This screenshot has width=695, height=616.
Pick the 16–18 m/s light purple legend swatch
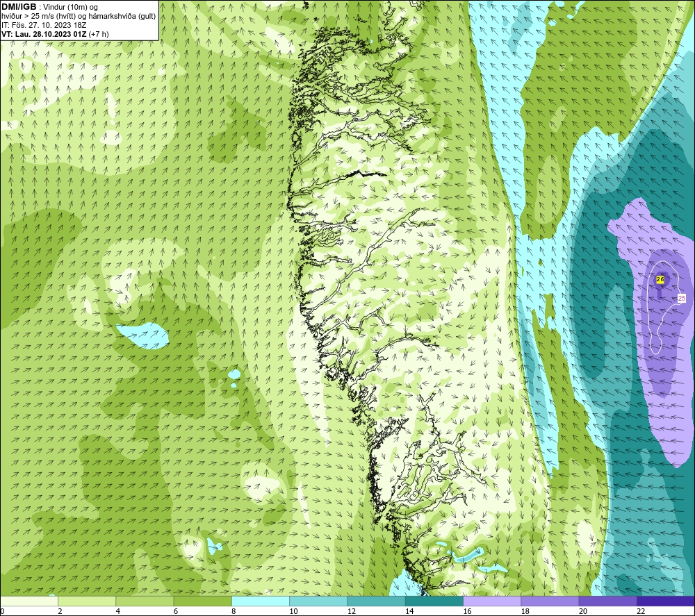[x=492, y=601]
